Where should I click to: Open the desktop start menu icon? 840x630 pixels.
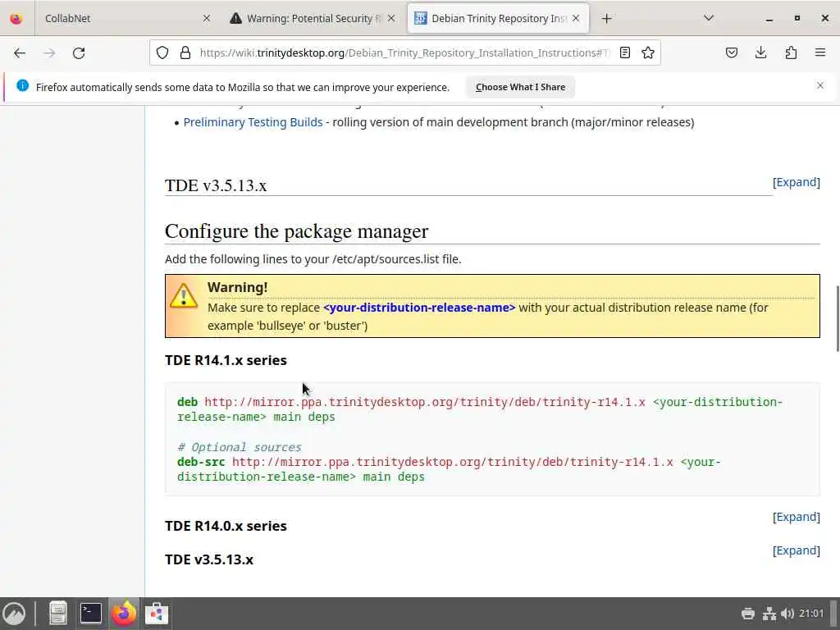pos(14,614)
